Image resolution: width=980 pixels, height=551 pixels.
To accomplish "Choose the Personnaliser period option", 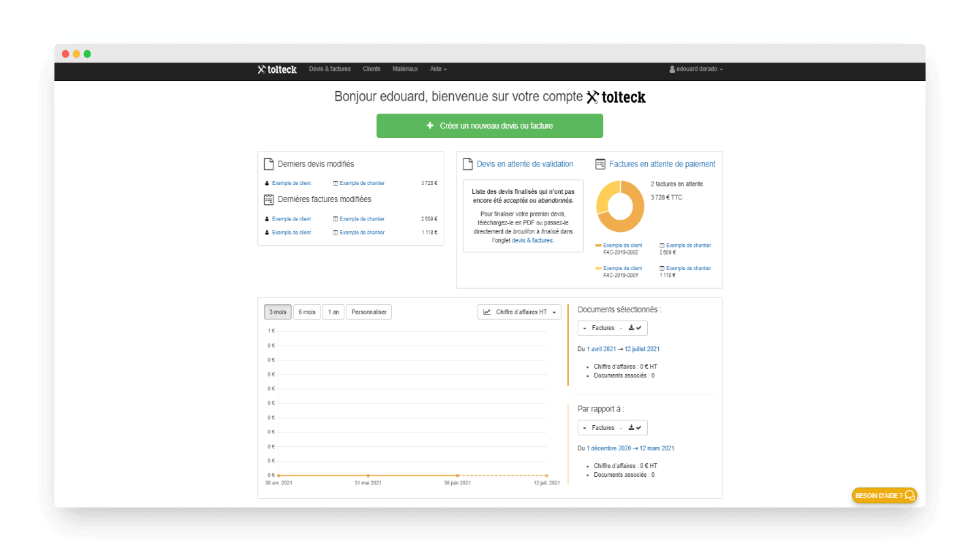I will click(369, 312).
